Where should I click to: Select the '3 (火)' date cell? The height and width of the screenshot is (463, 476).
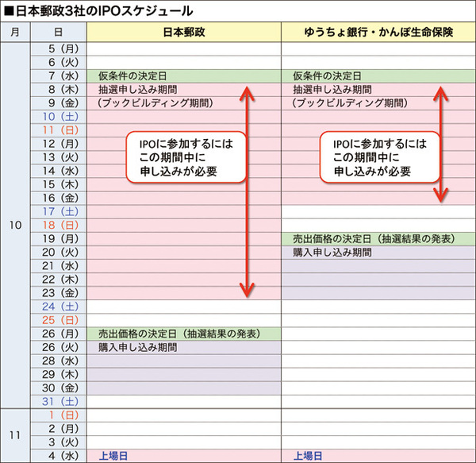[58, 442]
